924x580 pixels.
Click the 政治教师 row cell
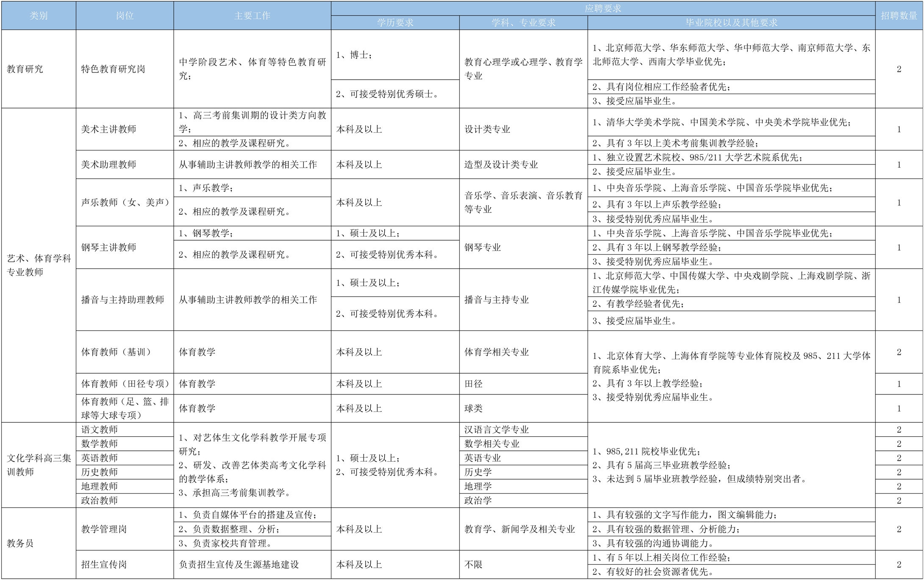click(100, 500)
